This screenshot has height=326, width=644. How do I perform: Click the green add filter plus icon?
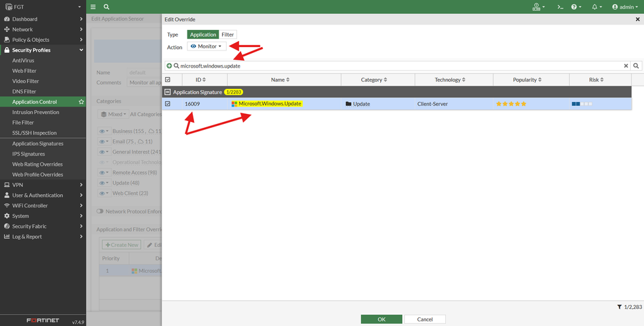(x=169, y=66)
